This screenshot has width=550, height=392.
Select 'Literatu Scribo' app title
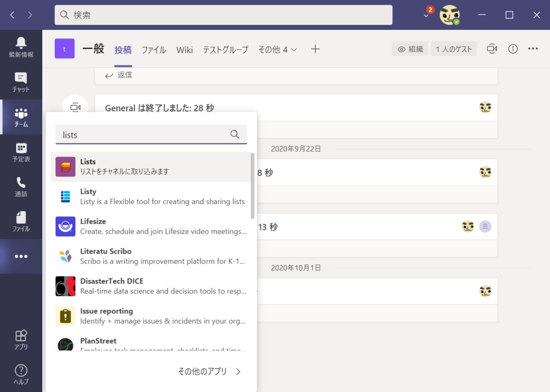106,251
